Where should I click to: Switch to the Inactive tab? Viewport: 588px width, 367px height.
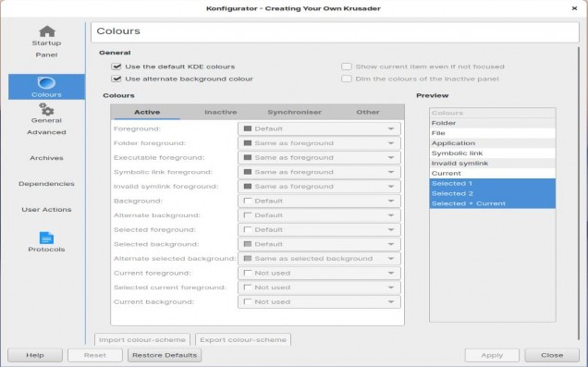(x=220, y=112)
